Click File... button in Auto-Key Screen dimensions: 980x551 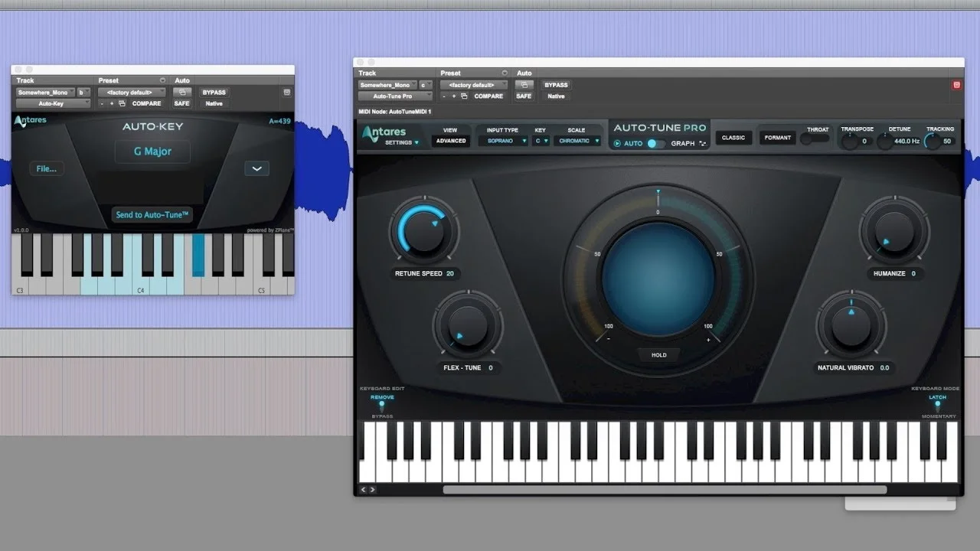47,168
